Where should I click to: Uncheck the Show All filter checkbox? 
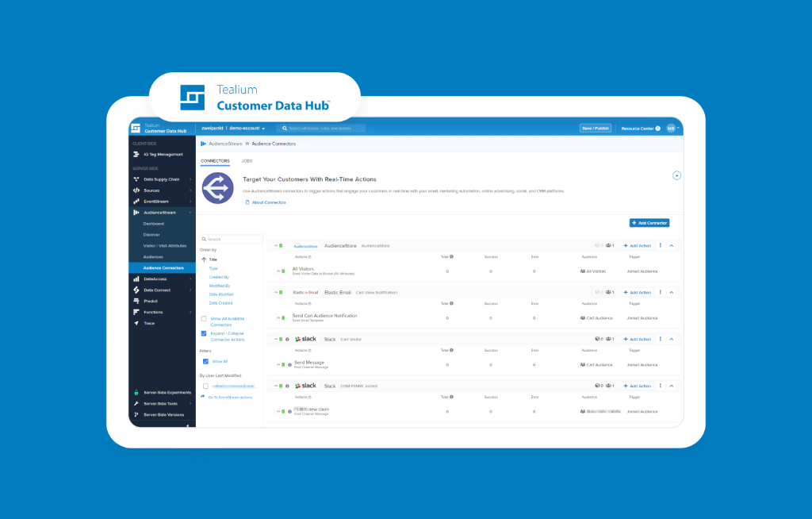click(205, 361)
